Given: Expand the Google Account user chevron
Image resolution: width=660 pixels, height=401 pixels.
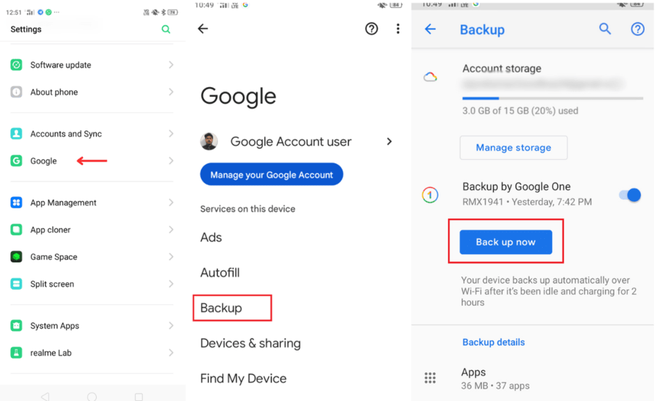Looking at the screenshot, I should point(389,142).
